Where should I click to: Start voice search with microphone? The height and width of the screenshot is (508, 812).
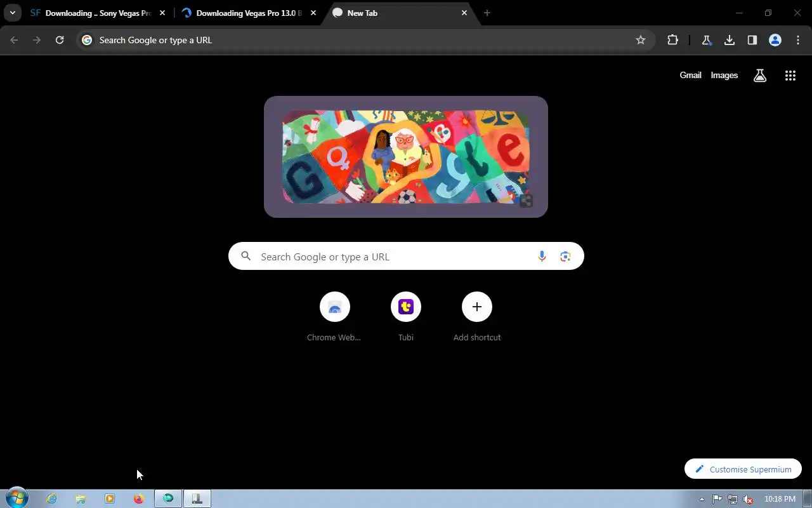point(542,256)
